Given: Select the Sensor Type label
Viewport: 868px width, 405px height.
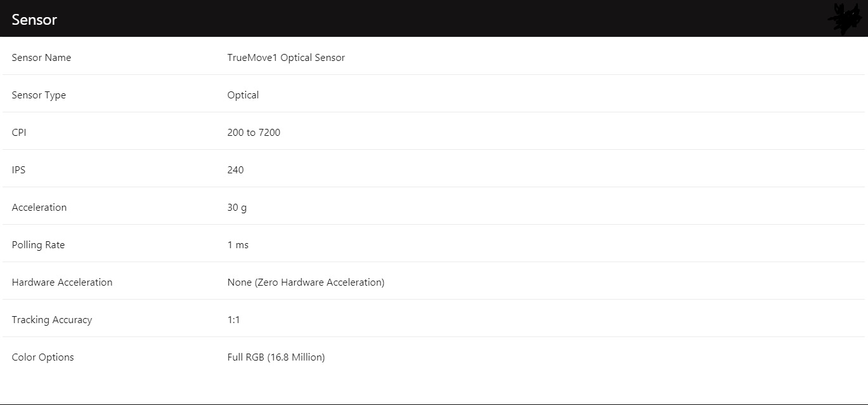Looking at the screenshot, I should coord(39,95).
